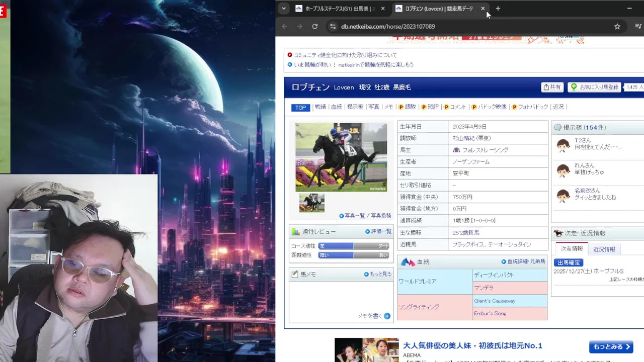Click the address bar URL db.netkeiba.com
The height and width of the screenshot is (362, 644).
coord(388,26)
